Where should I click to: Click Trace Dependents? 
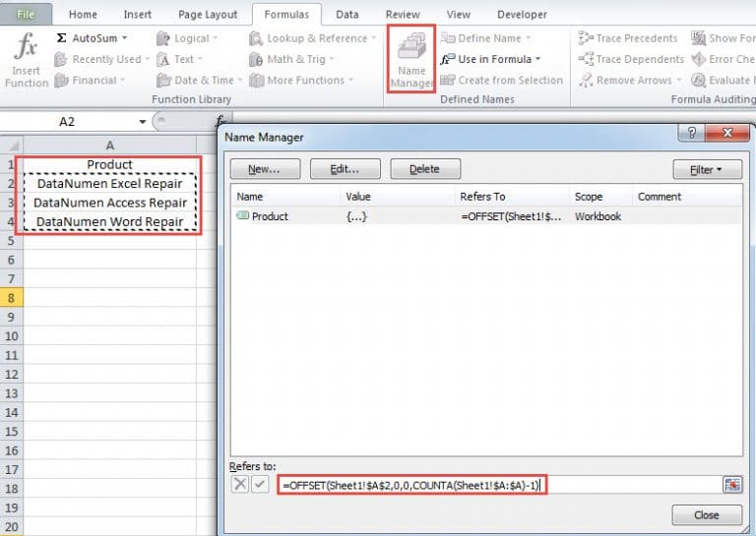[x=631, y=59]
